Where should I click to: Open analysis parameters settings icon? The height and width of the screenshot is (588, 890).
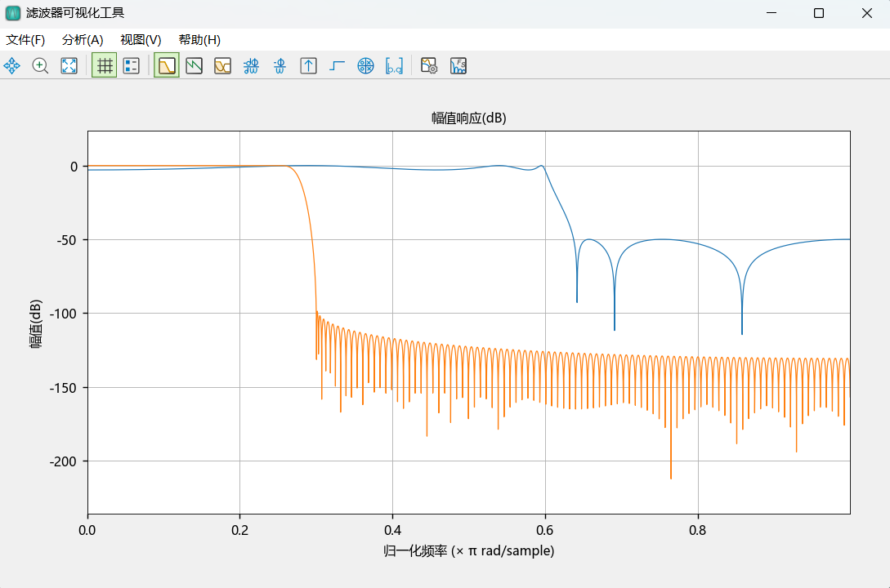click(x=429, y=66)
